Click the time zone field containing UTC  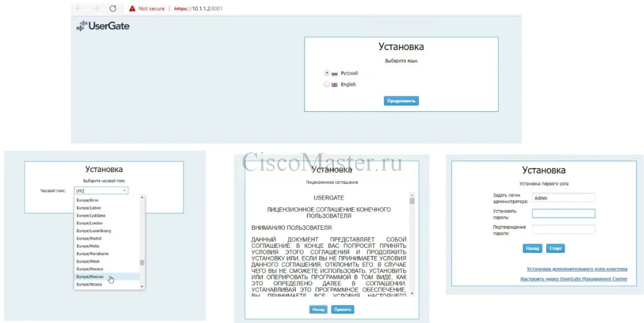pyautogui.click(x=101, y=191)
